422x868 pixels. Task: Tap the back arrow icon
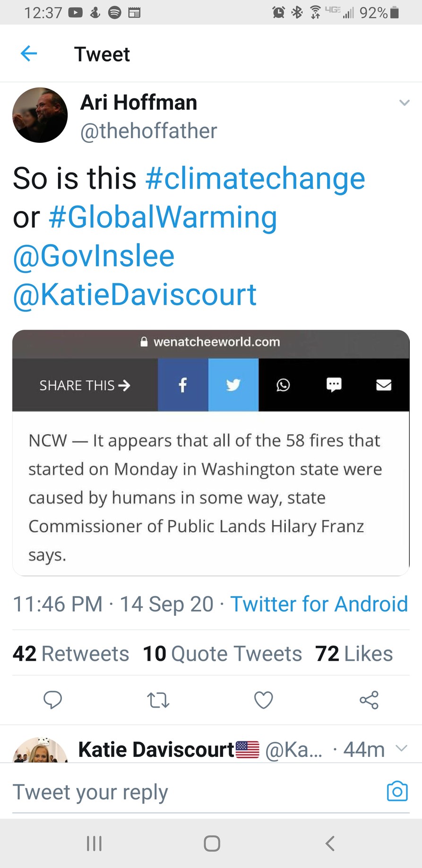[x=29, y=53]
